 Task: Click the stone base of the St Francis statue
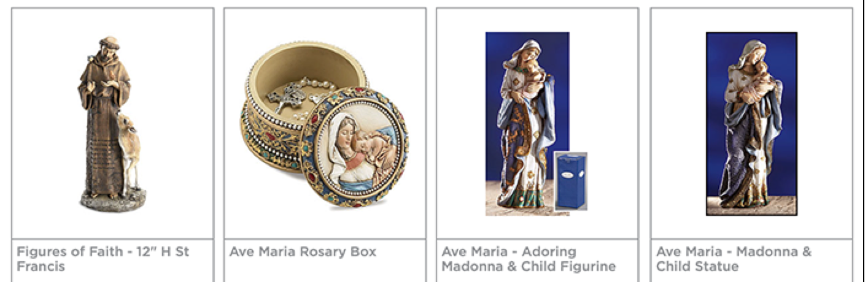113,201
